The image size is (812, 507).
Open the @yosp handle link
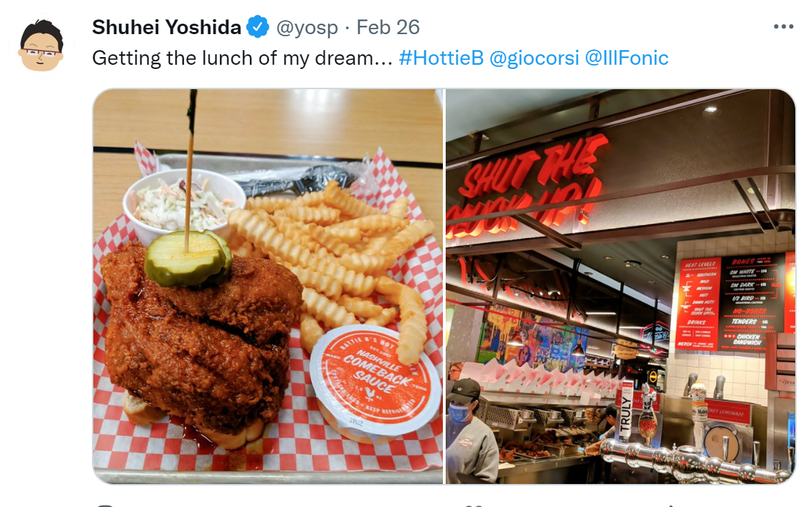307,27
